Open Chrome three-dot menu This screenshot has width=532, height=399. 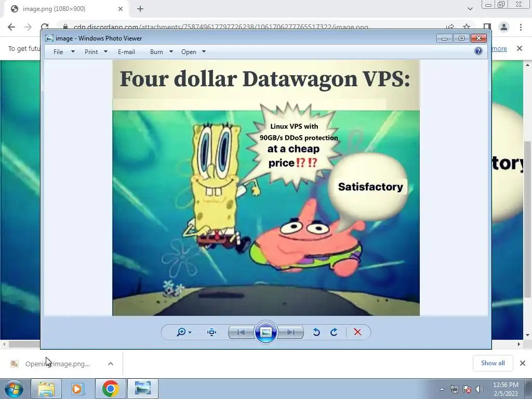point(521,27)
